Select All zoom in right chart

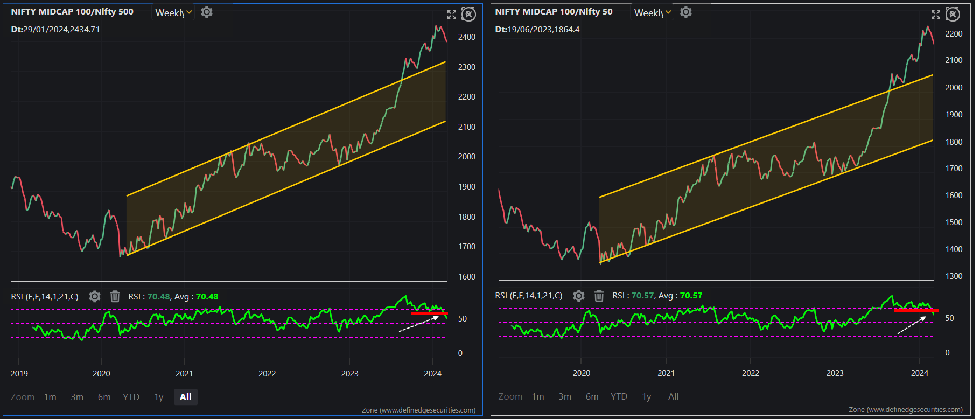point(673,396)
